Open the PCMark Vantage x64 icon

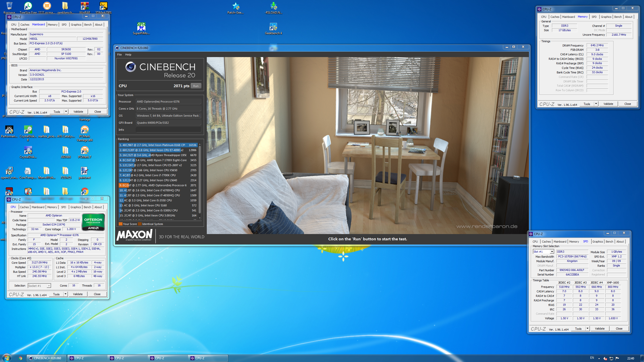tap(85, 133)
